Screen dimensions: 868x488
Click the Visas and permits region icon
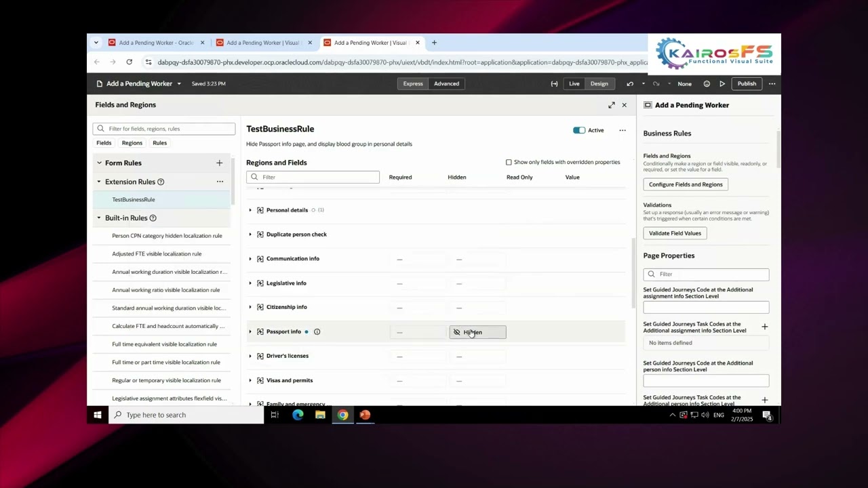pyautogui.click(x=260, y=380)
